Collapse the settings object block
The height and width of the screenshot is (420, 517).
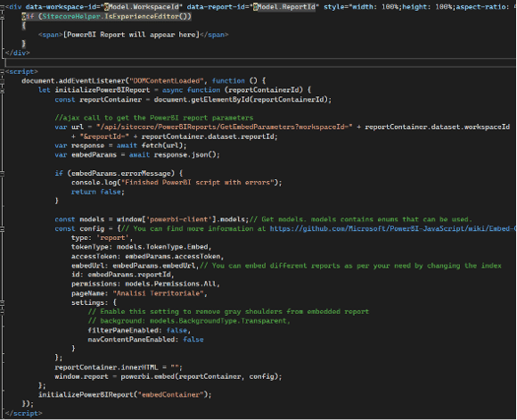click(x=2, y=302)
